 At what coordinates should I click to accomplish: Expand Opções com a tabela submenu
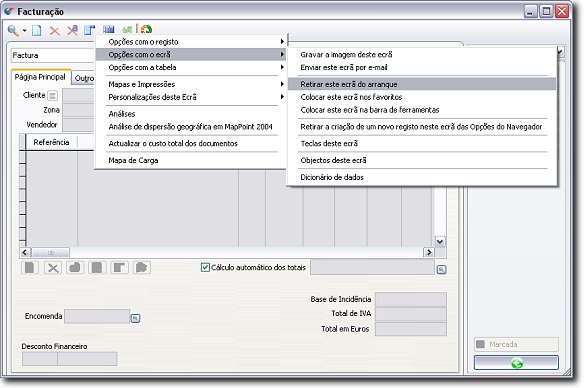point(191,67)
